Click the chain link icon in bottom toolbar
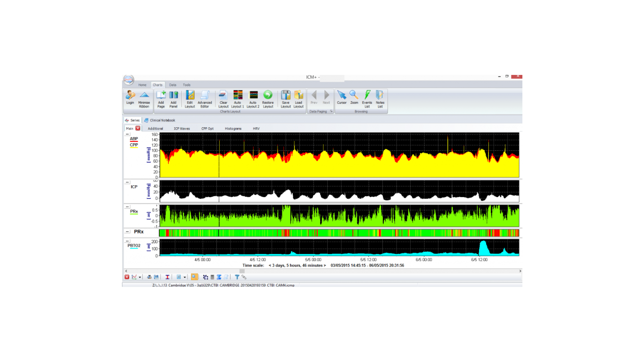Viewport: 644px width, 362px height. point(244,277)
